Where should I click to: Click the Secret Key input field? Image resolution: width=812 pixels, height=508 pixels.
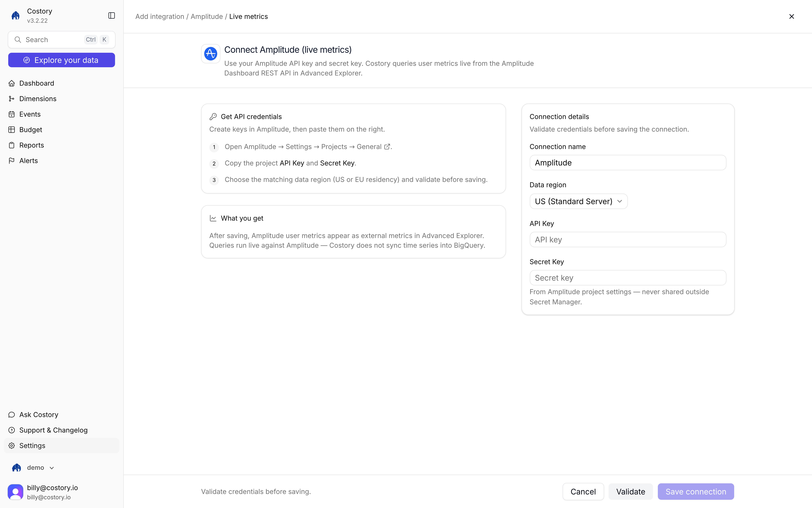point(628,278)
